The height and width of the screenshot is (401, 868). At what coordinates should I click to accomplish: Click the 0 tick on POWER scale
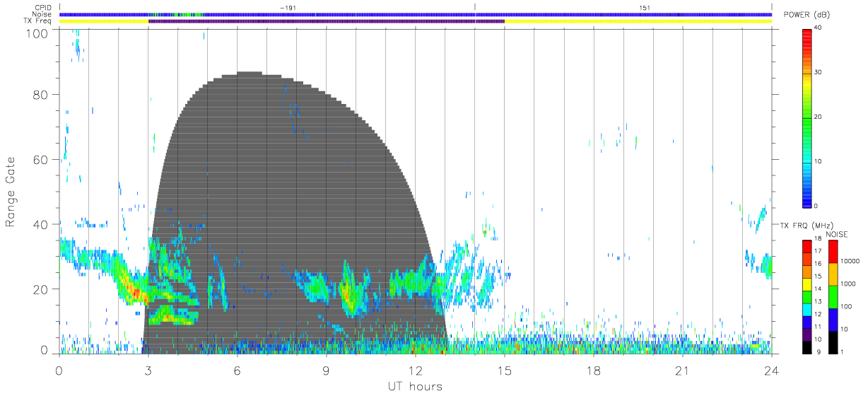coord(816,206)
